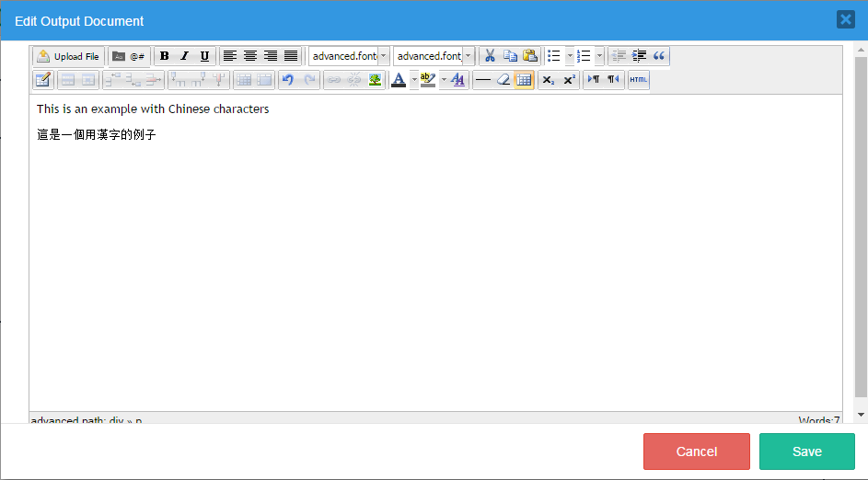Apply superscript formatting
The image size is (868, 480).
[x=569, y=80]
